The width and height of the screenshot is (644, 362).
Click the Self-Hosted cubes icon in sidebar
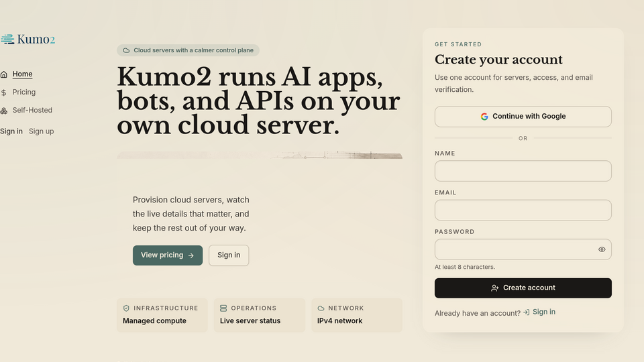pyautogui.click(x=4, y=111)
